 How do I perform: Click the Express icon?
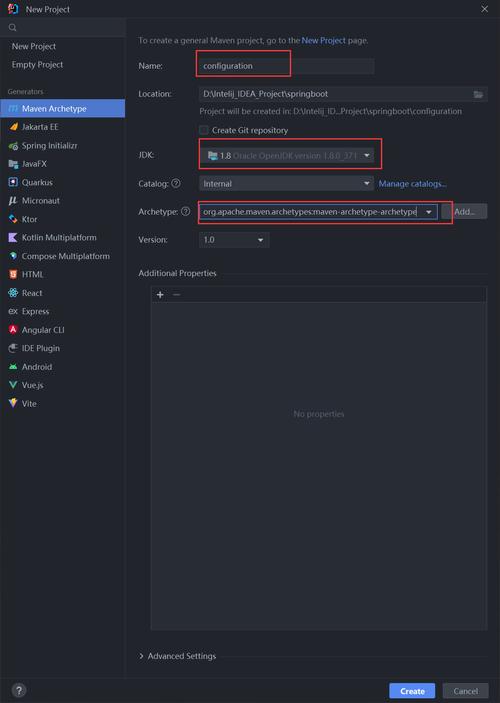(x=13, y=311)
